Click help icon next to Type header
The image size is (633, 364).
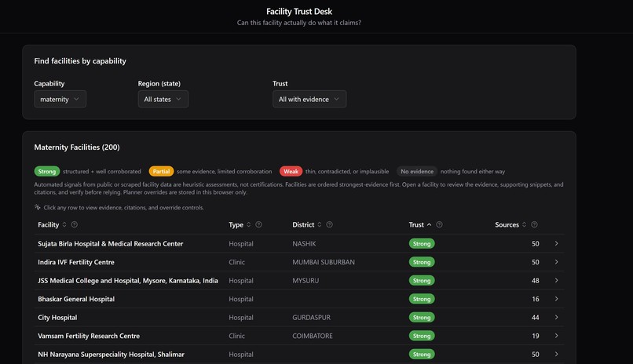point(258,224)
